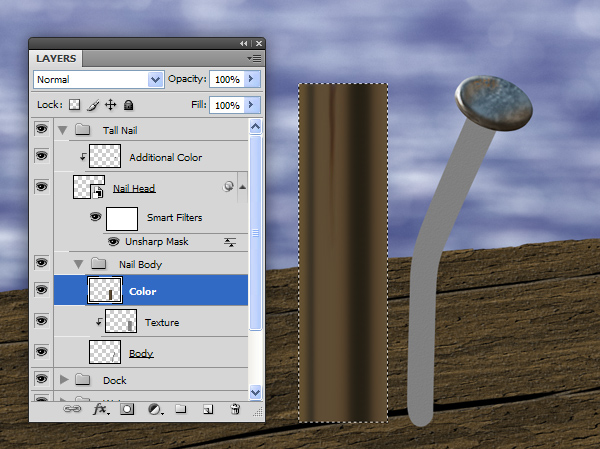
Task: Delete layer with trash icon
Action: (x=235, y=409)
